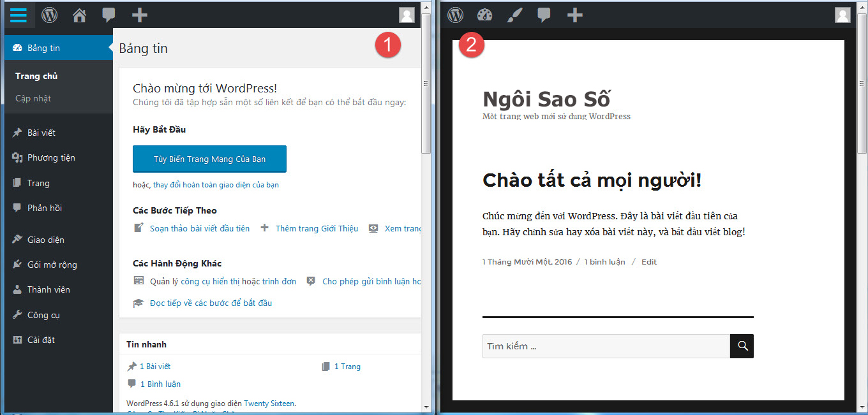Click the dashboard gauge icon on right toolbar
The width and height of the screenshot is (868, 415).
[x=484, y=15]
